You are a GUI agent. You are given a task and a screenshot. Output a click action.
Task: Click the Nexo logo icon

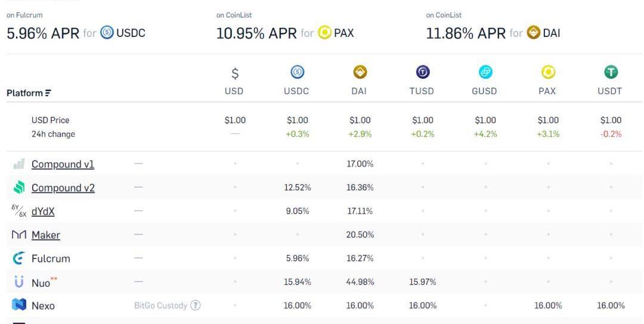19,305
